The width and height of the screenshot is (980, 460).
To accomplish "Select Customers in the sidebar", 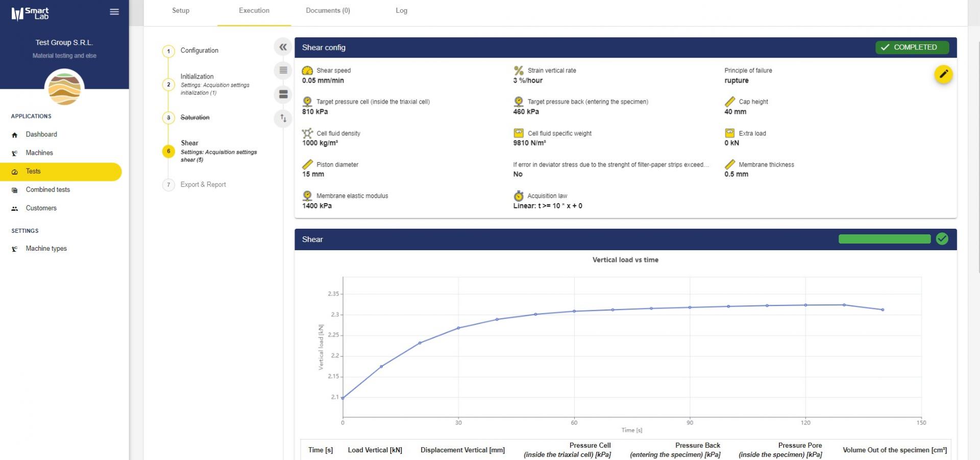I will [x=41, y=208].
